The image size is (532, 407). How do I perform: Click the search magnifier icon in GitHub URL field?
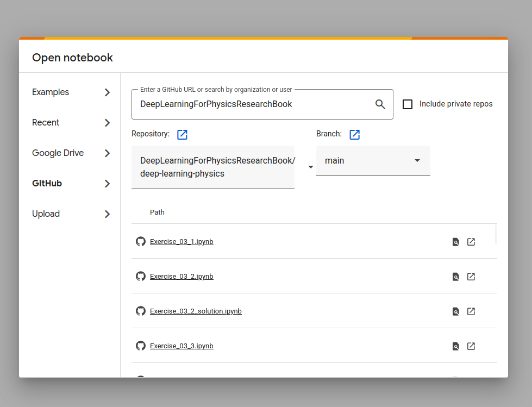point(380,104)
